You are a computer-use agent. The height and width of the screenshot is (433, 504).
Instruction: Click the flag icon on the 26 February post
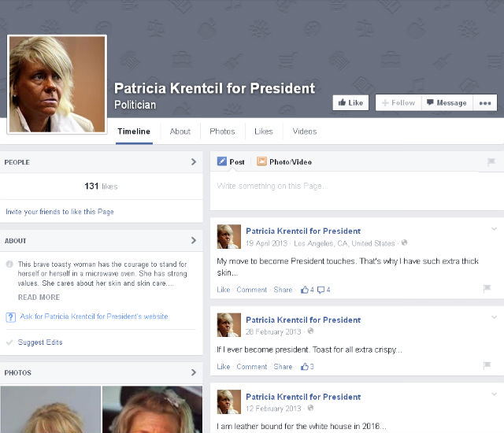pyautogui.click(x=487, y=367)
